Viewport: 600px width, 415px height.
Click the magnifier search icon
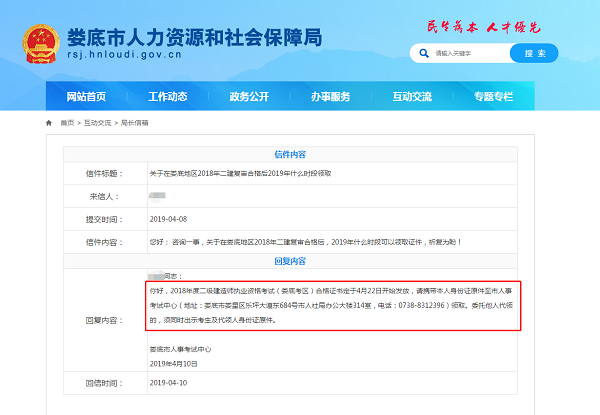point(424,53)
